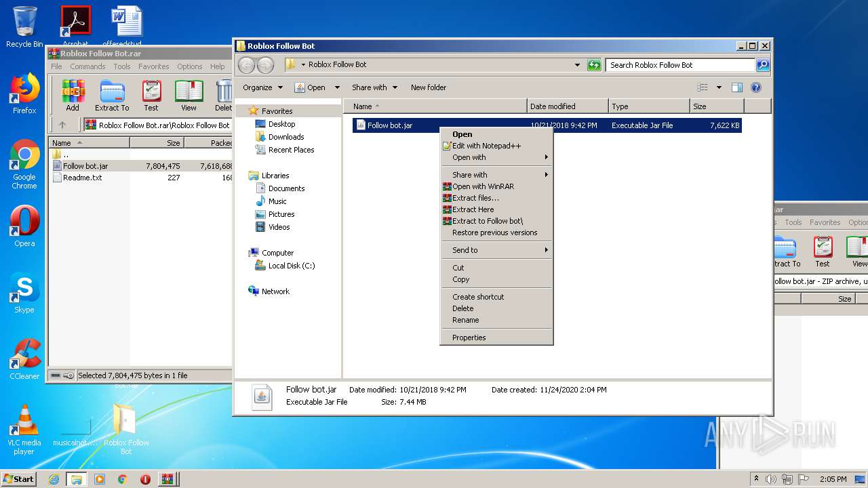Click the Add icon in WinRAR toolbar
Image resolution: width=868 pixels, height=488 pixels.
[x=73, y=96]
